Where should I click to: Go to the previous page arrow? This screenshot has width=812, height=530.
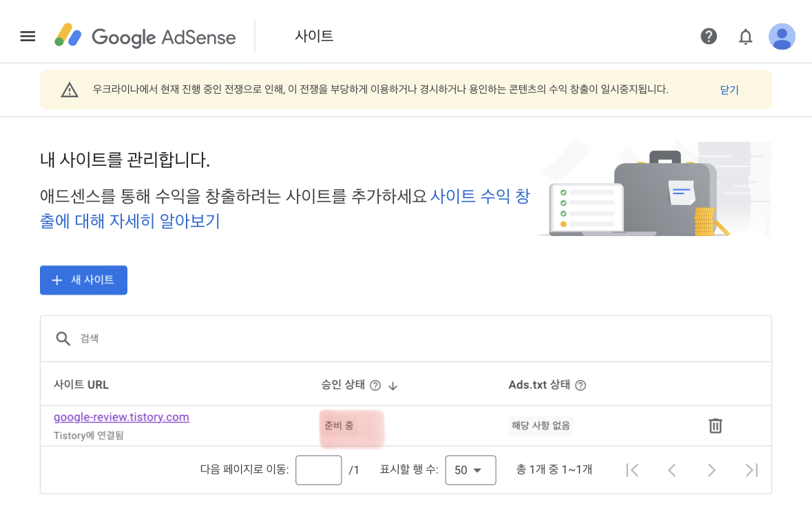pos(672,470)
